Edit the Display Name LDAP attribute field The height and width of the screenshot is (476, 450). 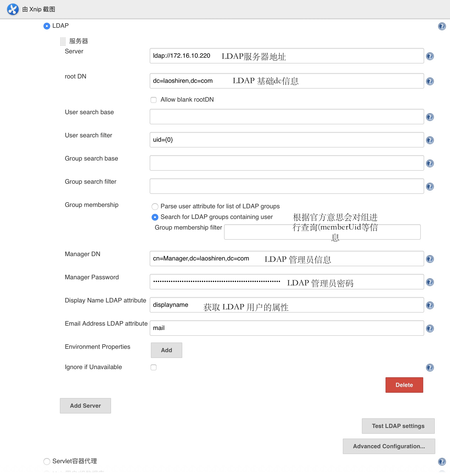(287, 305)
